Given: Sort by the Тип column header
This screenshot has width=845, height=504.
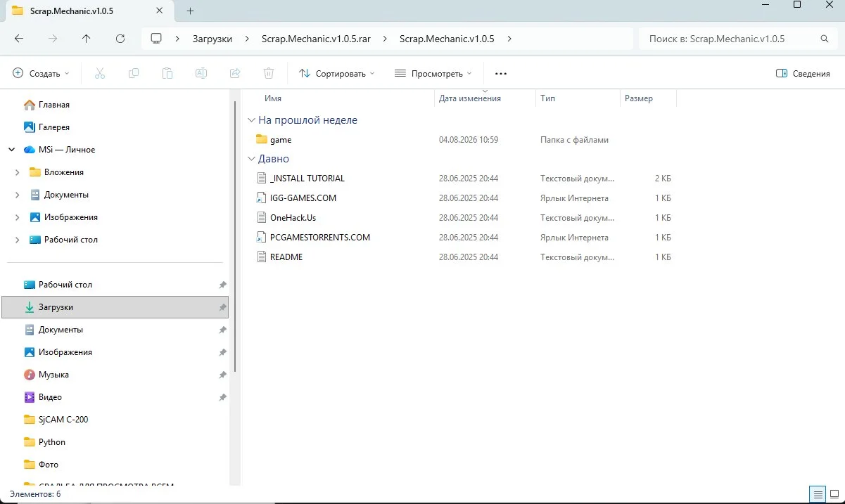Looking at the screenshot, I should coord(548,98).
